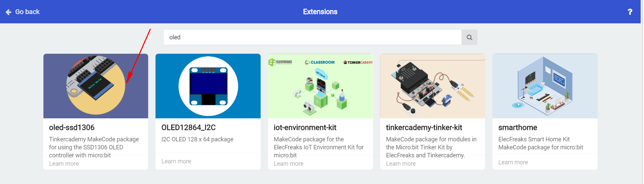Click 'ElecFreaks Smart Home Kit' description text
644x184 pixels.
(541, 143)
